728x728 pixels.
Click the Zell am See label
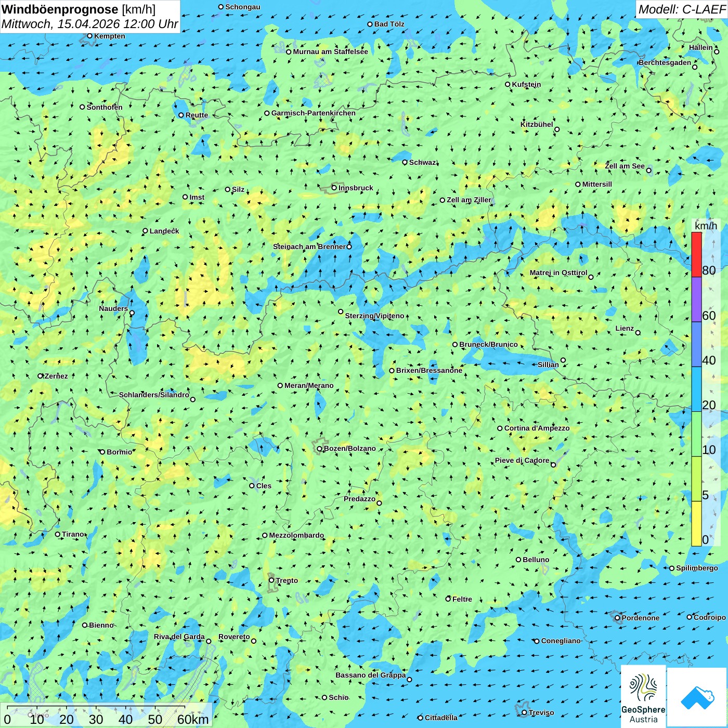pos(625,166)
